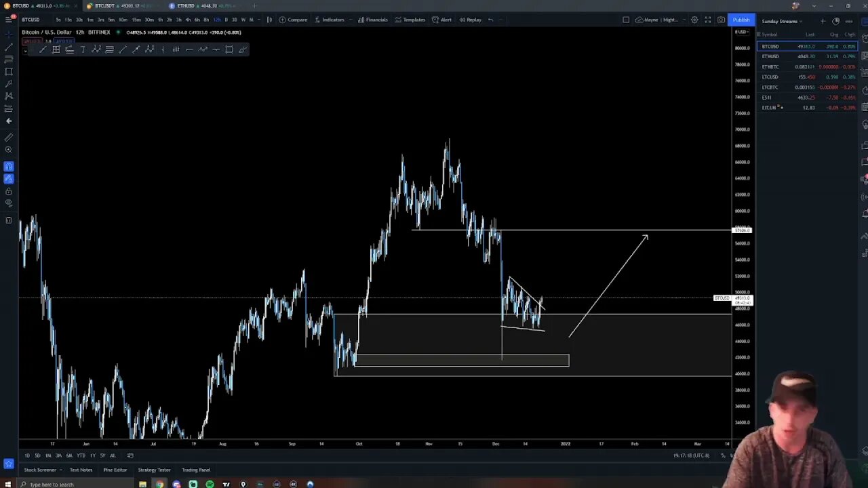Open the Strategy Tester tab

pyautogui.click(x=154, y=470)
